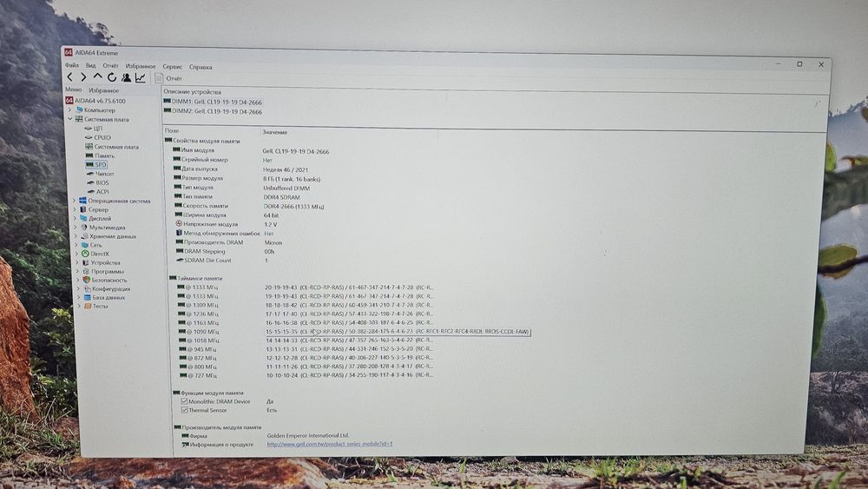This screenshot has width=868, height=489.
Task: Toggle Monolithic DRAM Device checkbox
Action: 184,401
